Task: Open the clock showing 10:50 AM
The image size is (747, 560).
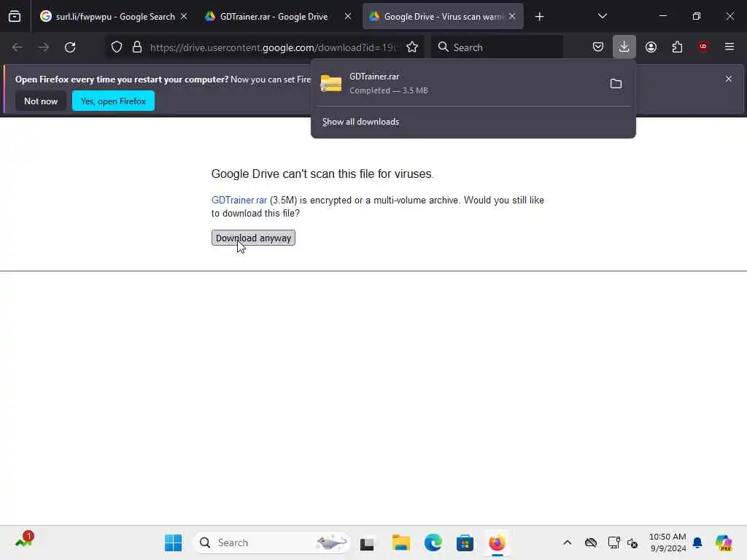Action: point(667,542)
